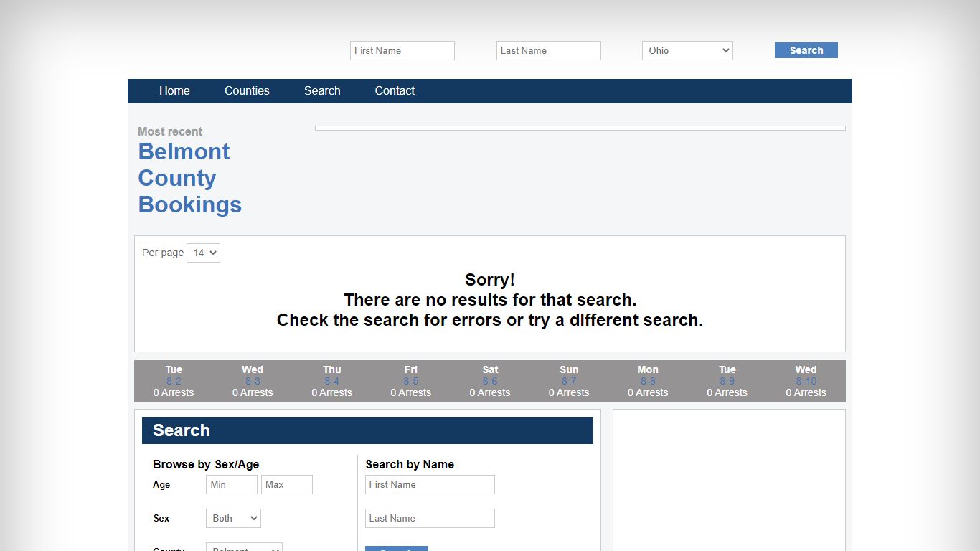Open Sunday 8-7 arrests link
The image size is (980, 551).
pyautogui.click(x=569, y=381)
